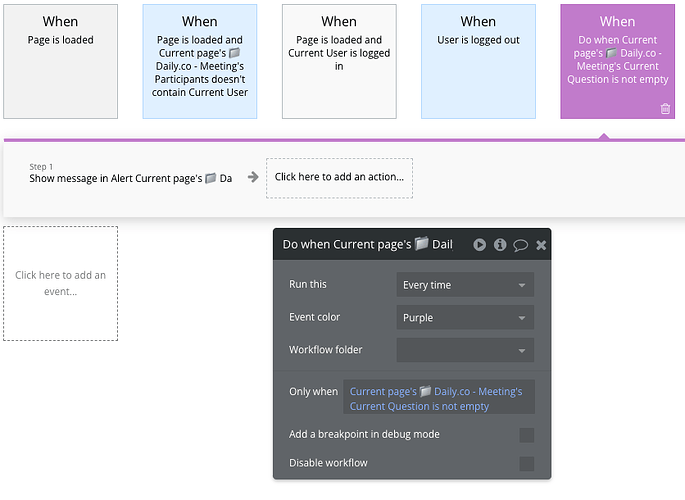The image size is (685, 500).
Task: Select the When User is logged out event
Action: pyautogui.click(x=478, y=62)
